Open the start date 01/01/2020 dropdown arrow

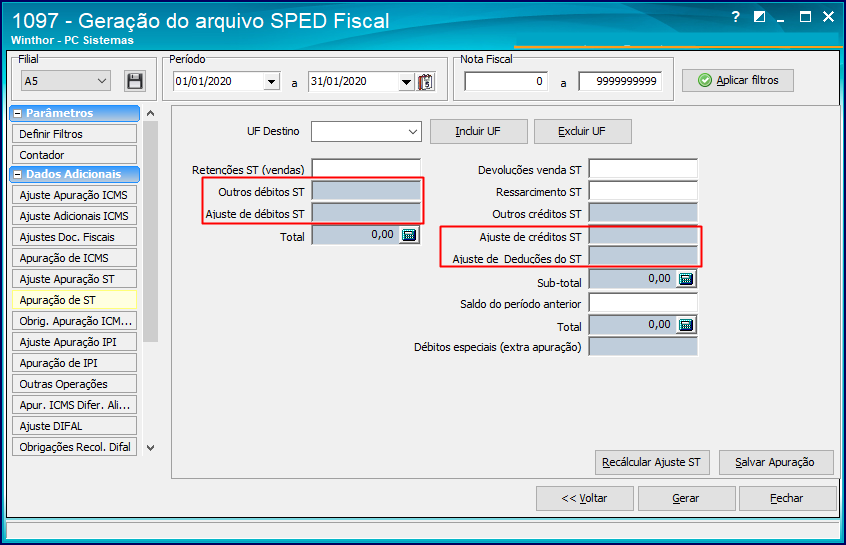[271, 81]
